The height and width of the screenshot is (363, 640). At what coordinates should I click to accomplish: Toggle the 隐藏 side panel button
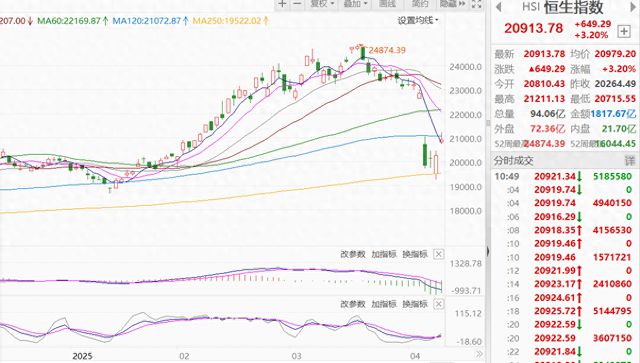452,4
